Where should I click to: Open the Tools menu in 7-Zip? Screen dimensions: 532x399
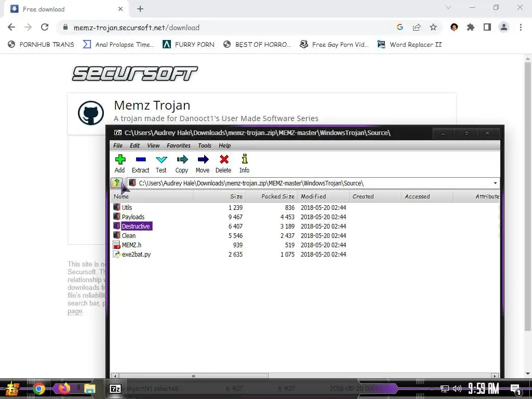point(205,145)
